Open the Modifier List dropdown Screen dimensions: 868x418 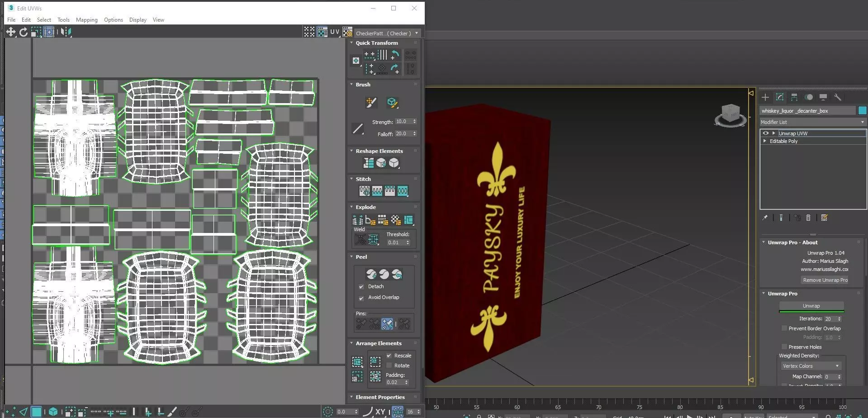(812, 122)
